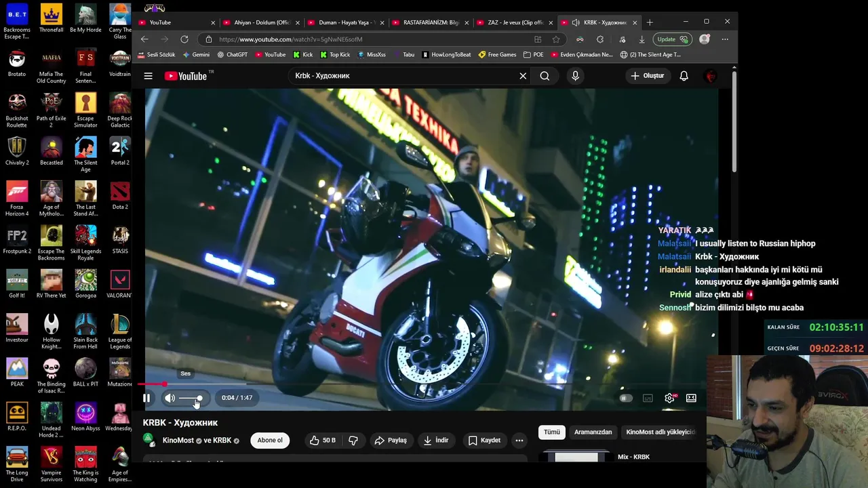The width and height of the screenshot is (868, 488).
Task: Open the YouTube notifications bell
Action: pyautogui.click(x=684, y=76)
